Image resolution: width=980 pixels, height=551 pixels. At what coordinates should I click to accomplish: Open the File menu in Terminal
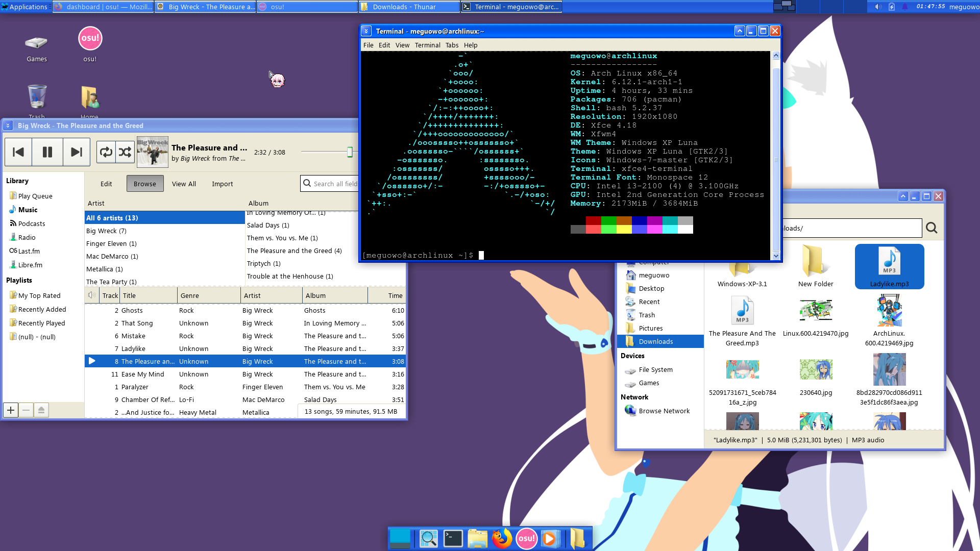(368, 45)
